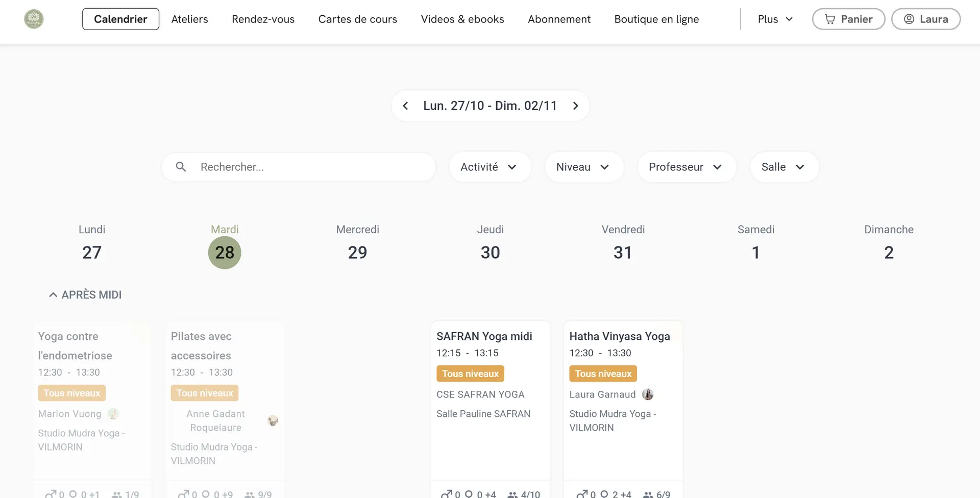Viewport: 980px width, 498px height.
Task: Expand the Plus menu
Action: pyautogui.click(x=775, y=19)
